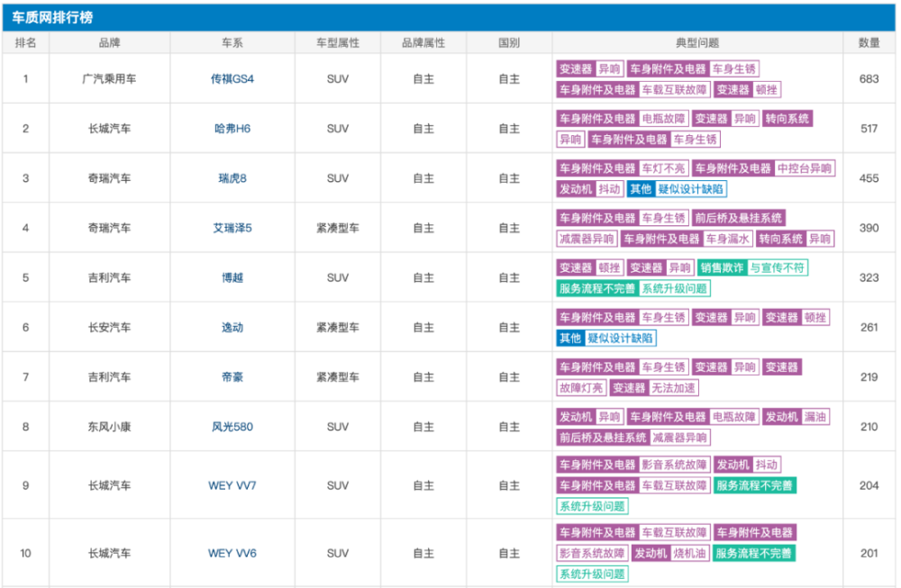Open the WEY VV7 series link
901x588 pixels.
pos(232,485)
